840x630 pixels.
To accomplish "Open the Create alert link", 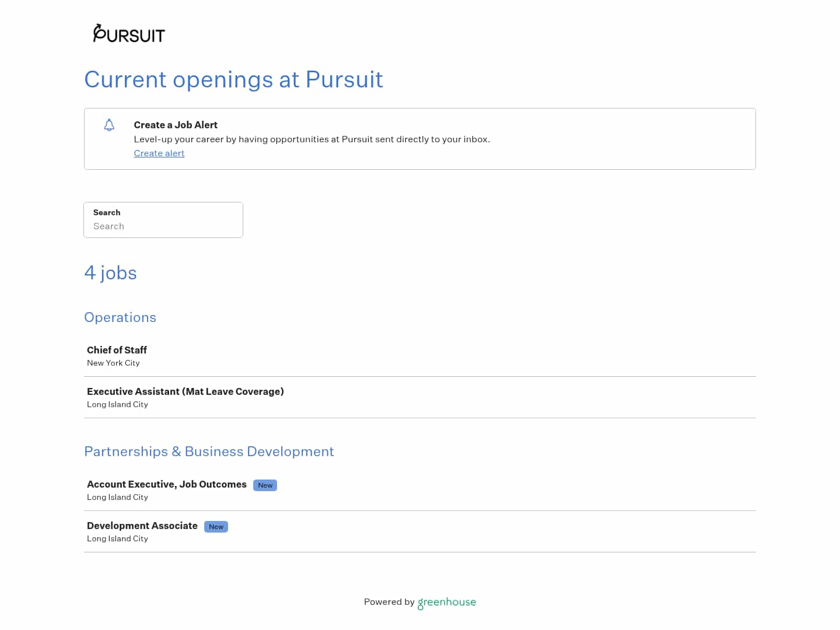I will (x=159, y=153).
